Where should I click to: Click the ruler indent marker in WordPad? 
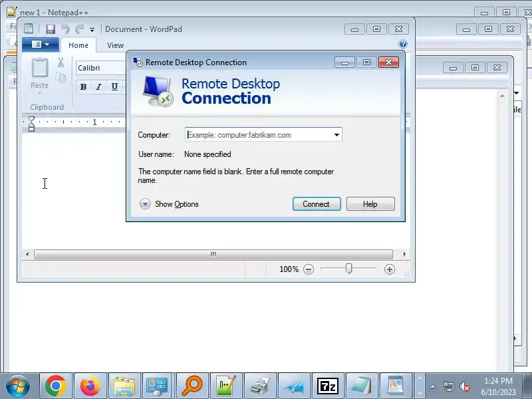[x=31, y=124]
